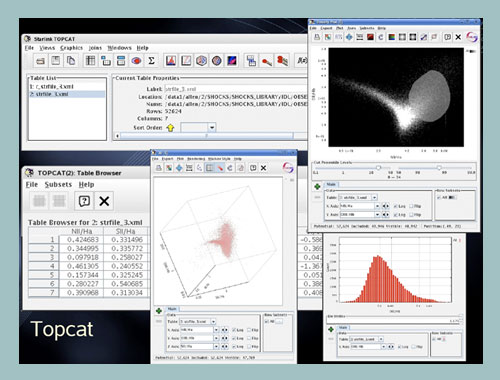Launch the histogram plot tool icon
500x380 pixels.
[x=171, y=61]
